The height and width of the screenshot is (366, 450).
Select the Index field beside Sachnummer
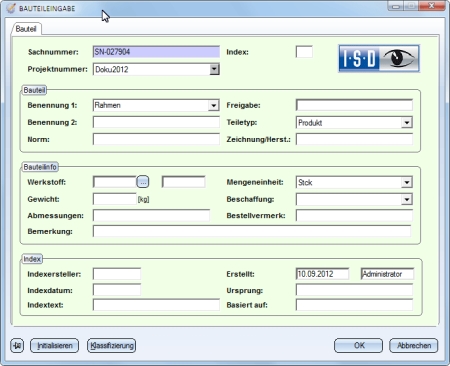[x=304, y=52]
